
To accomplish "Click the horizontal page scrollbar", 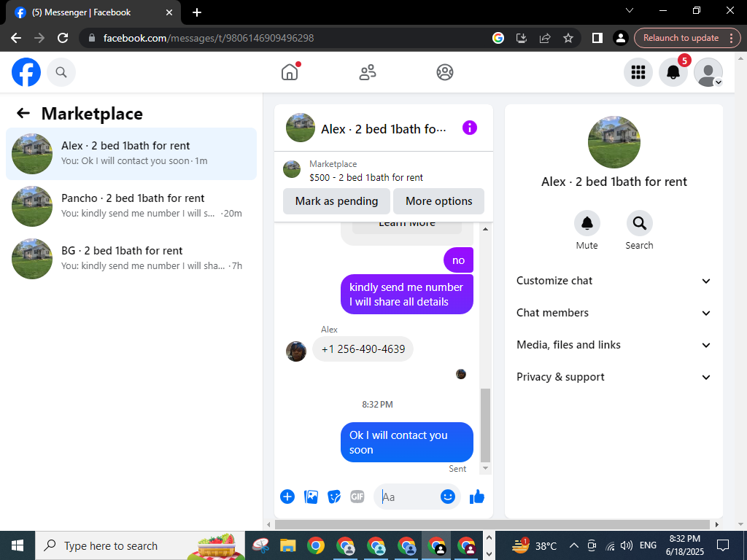I will point(492,525).
